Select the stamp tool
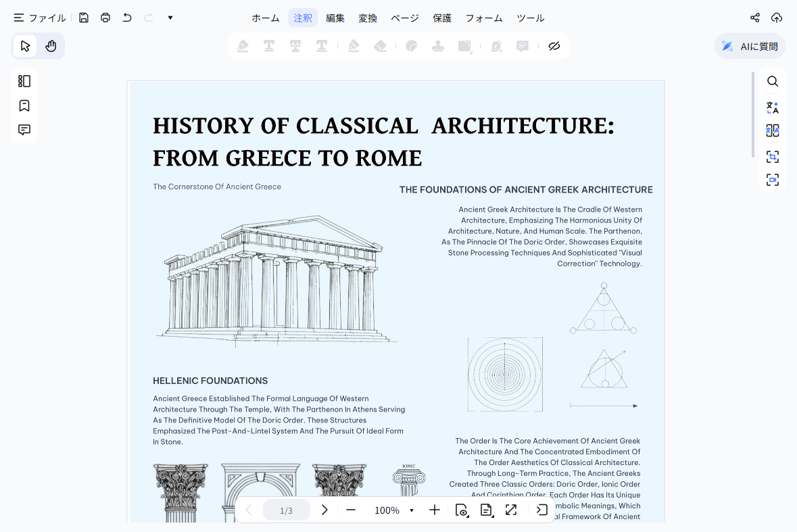797x532 pixels. pos(438,46)
